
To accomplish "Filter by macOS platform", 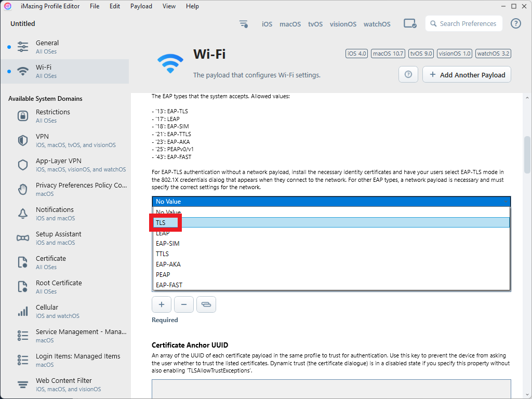I will point(290,24).
